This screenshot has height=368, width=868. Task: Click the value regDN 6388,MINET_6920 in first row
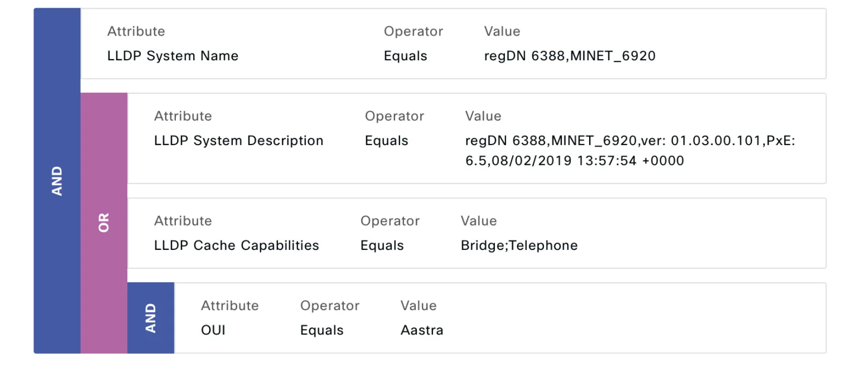click(x=569, y=56)
